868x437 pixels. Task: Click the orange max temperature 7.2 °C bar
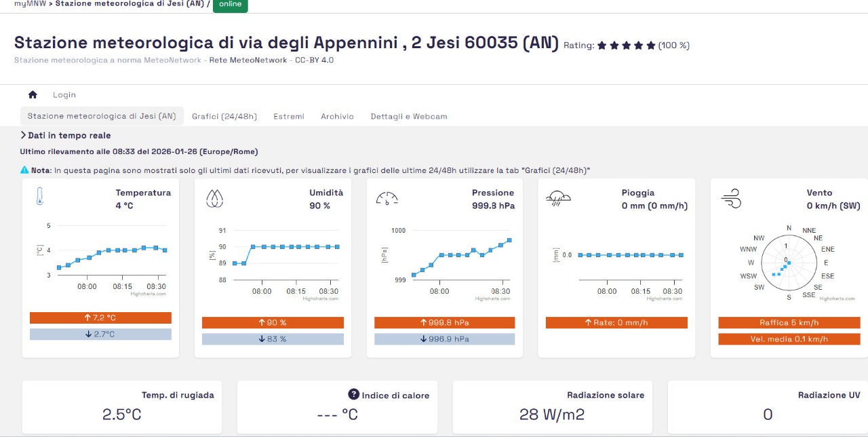100,318
